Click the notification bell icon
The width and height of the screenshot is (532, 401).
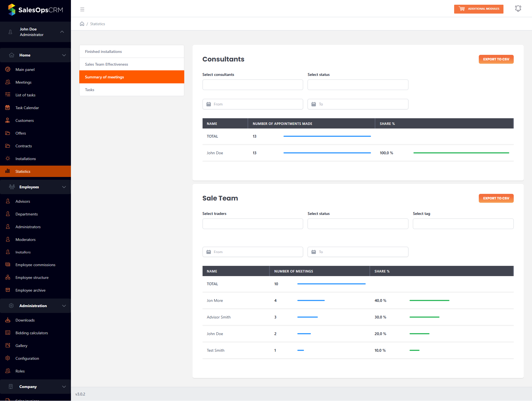(x=518, y=9)
